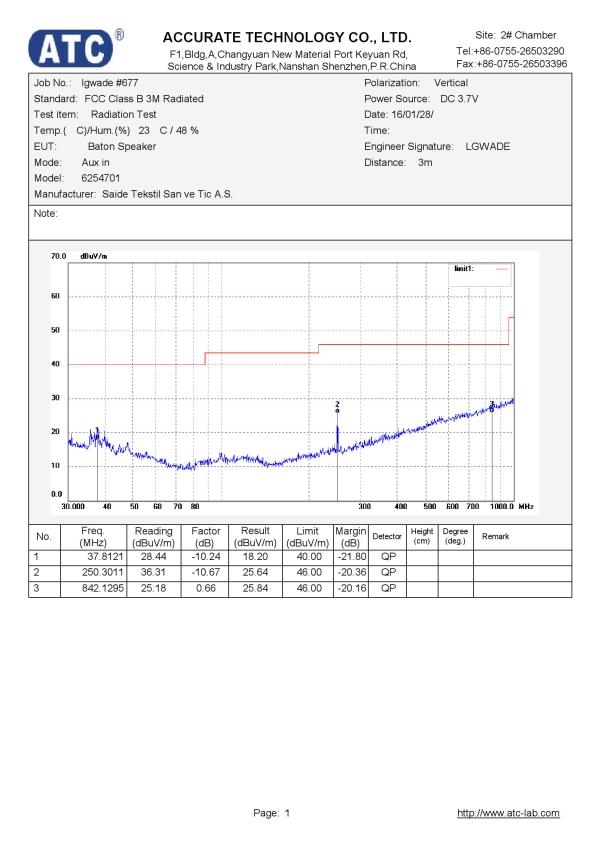
Task: Select the model number 6254701
Action: click(101, 178)
